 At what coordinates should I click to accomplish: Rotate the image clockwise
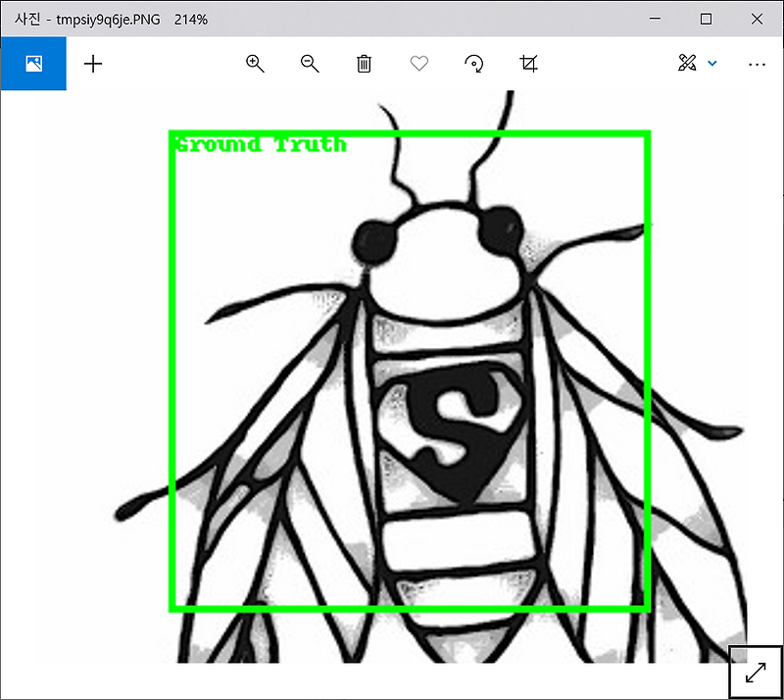click(474, 64)
